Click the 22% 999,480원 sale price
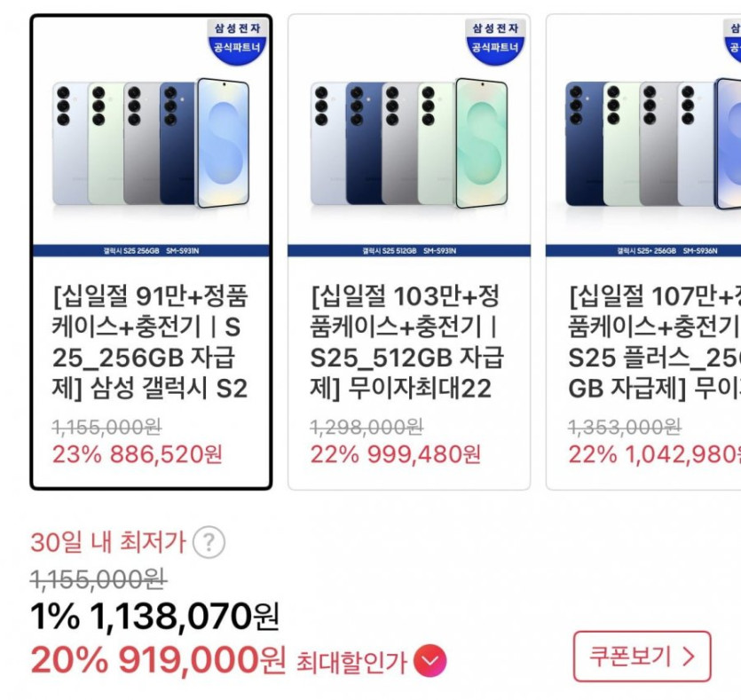 395,455
